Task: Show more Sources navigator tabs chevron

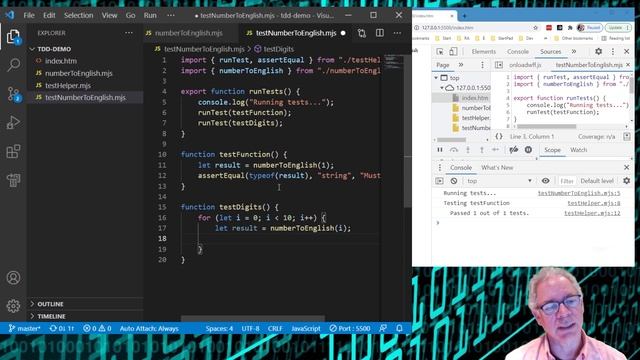Action: 461,65
